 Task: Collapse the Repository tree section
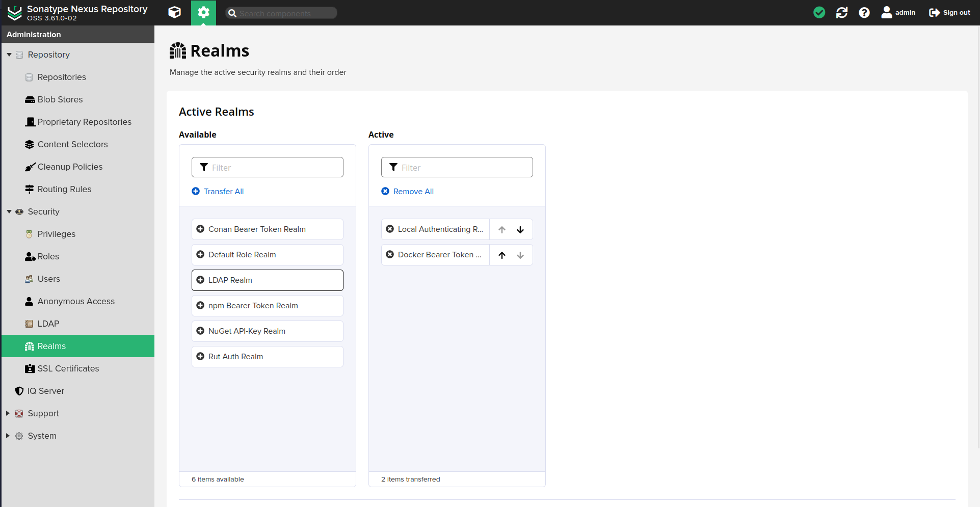tap(9, 55)
